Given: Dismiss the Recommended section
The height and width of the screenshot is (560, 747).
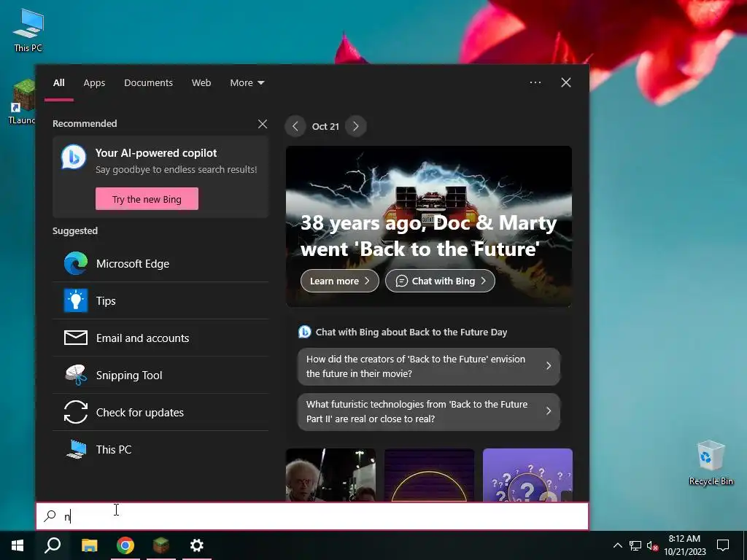Looking at the screenshot, I should [x=263, y=124].
